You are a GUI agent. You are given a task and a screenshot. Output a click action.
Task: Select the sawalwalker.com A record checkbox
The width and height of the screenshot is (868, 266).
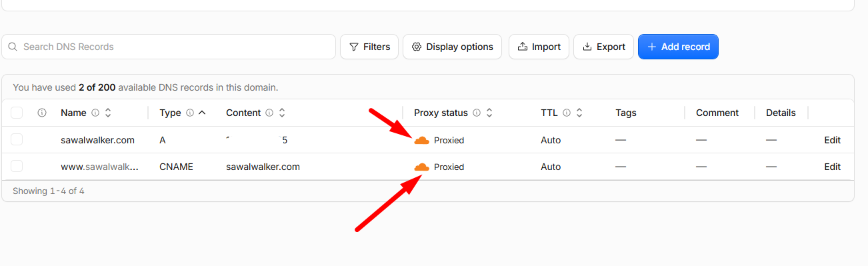(x=17, y=140)
